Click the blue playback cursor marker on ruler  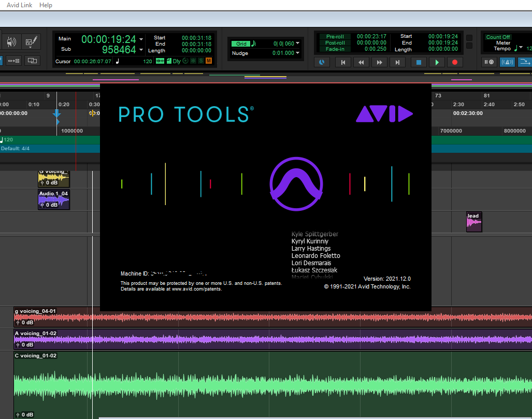coord(56,113)
